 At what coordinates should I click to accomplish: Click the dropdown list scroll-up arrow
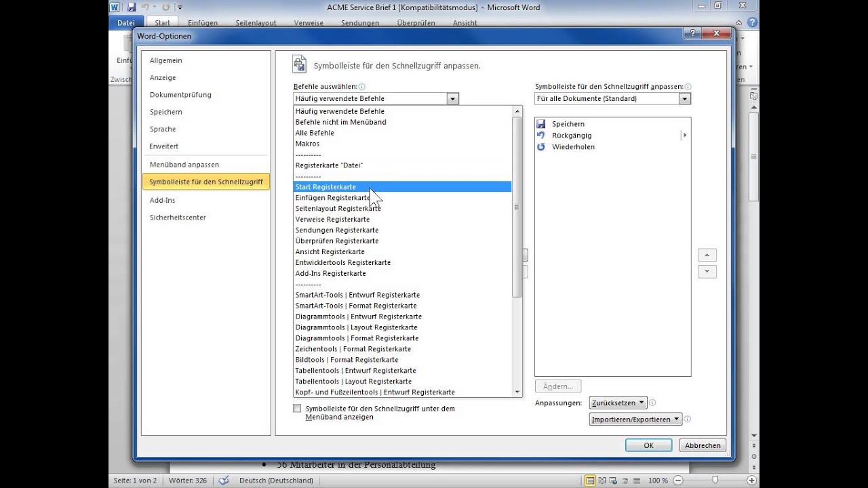point(517,111)
